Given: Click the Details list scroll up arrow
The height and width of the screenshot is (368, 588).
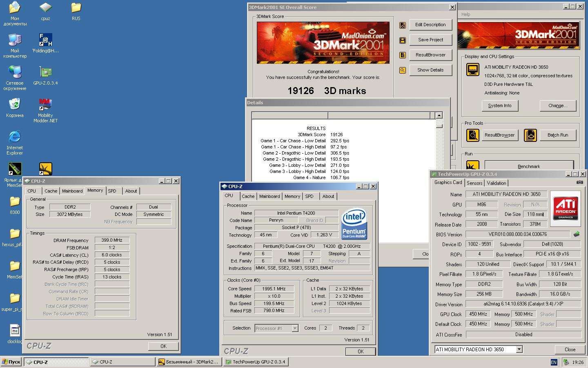Looking at the screenshot, I should pos(439,116).
